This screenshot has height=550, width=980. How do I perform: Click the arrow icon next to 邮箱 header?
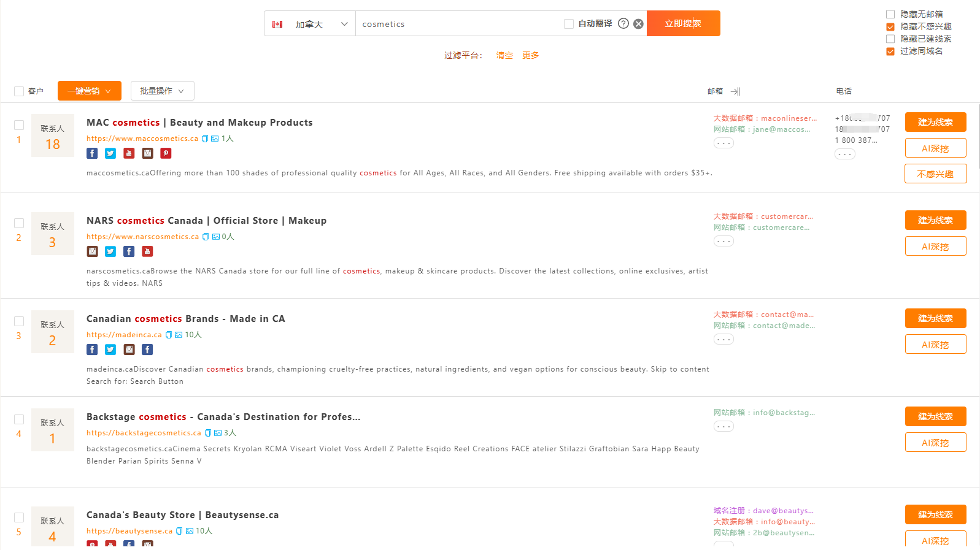[736, 91]
